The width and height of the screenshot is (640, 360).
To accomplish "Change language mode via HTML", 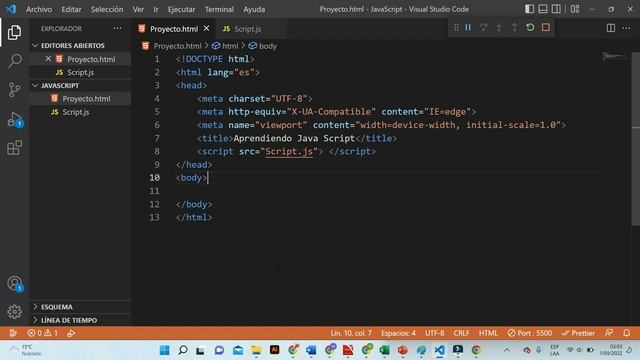I will coord(488,333).
